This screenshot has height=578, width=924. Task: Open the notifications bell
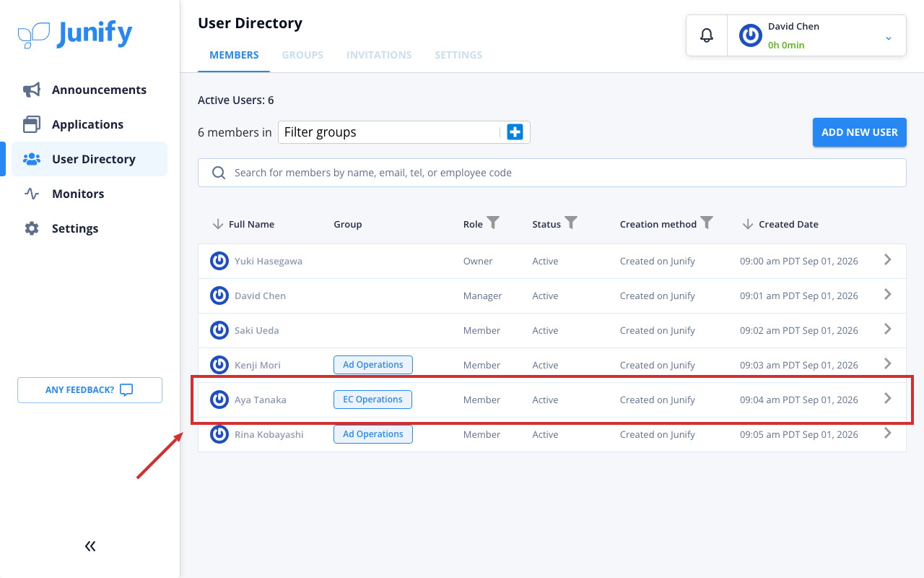[707, 35]
